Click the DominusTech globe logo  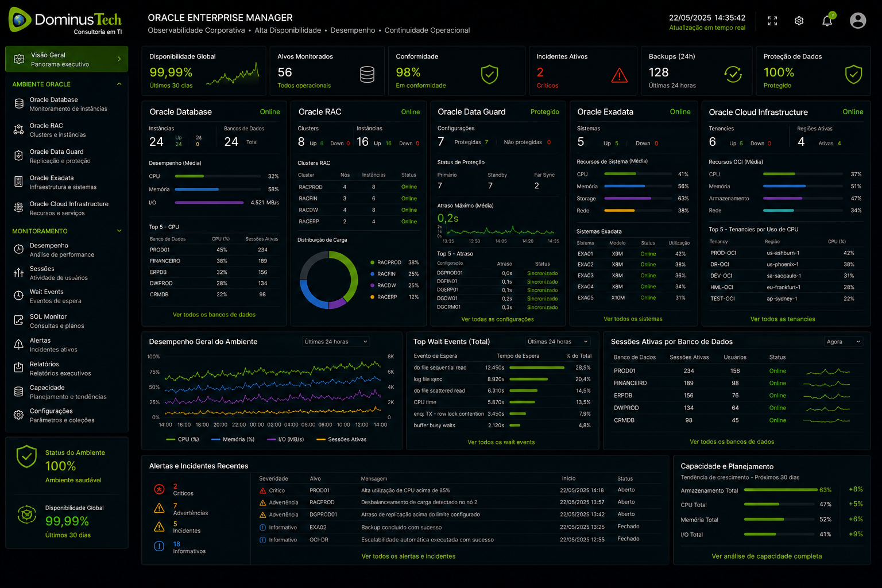20,20
